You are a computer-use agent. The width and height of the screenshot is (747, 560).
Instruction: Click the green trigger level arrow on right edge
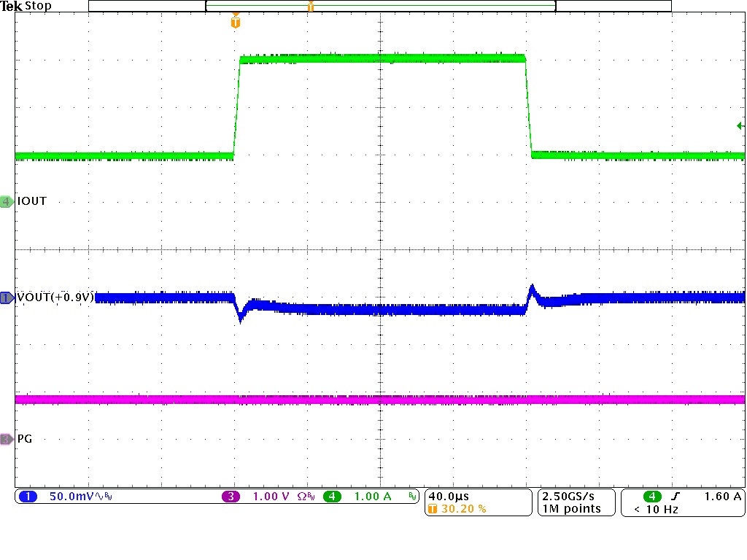click(740, 127)
